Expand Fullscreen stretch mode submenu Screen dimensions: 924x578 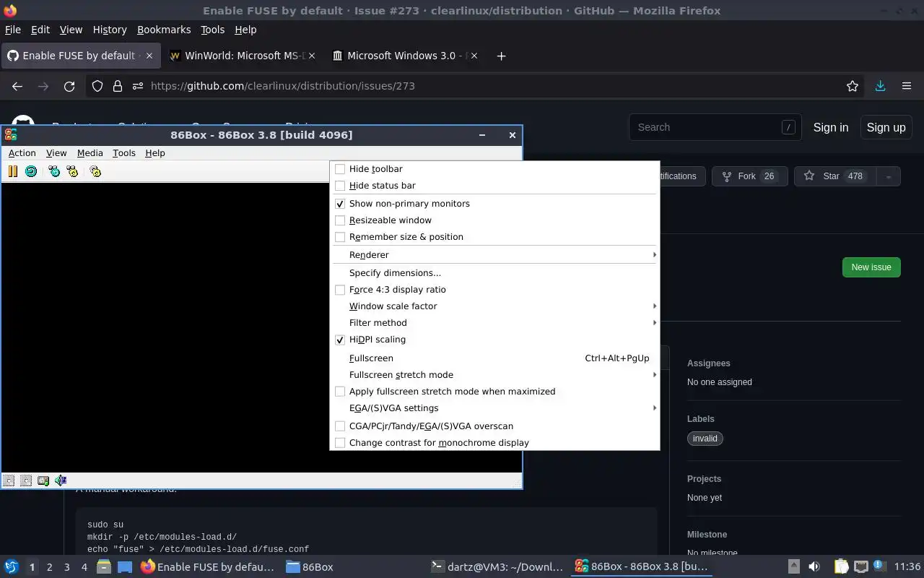[x=494, y=375]
